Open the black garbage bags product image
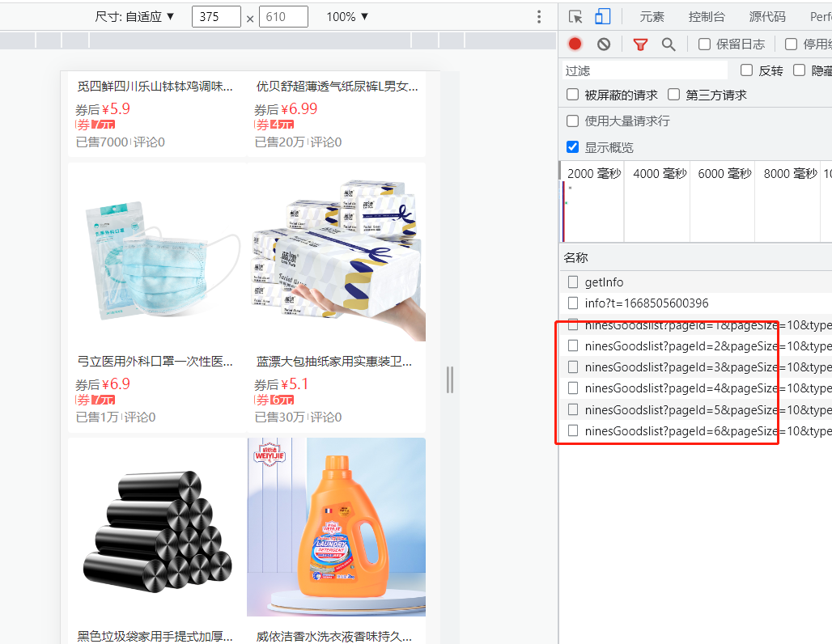 158,527
